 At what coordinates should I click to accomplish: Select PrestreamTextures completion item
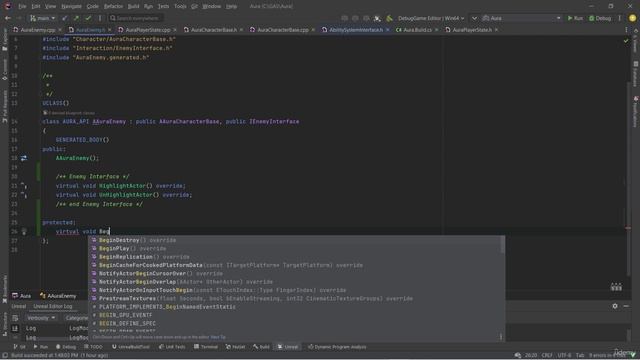point(295,298)
